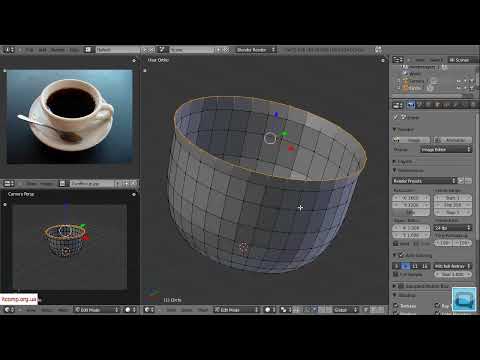Toggle the Anti-Aliasing checkbox
The height and width of the screenshot is (360, 480).
(x=402, y=255)
